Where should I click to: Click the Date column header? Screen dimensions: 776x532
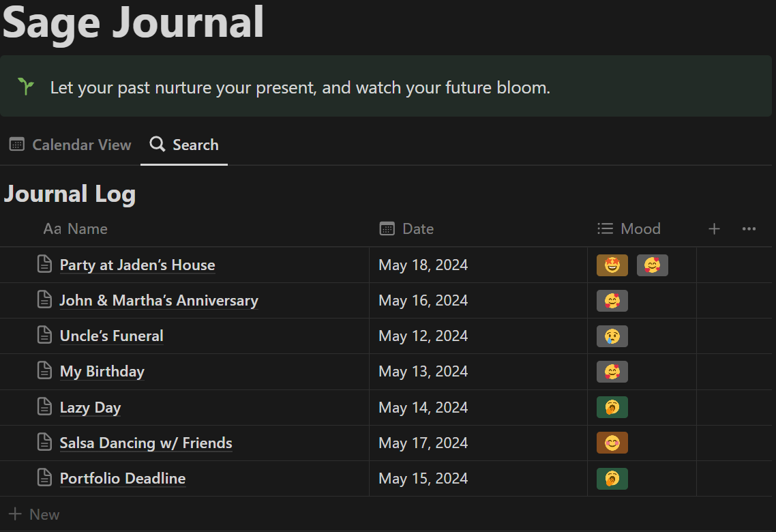coord(407,228)
